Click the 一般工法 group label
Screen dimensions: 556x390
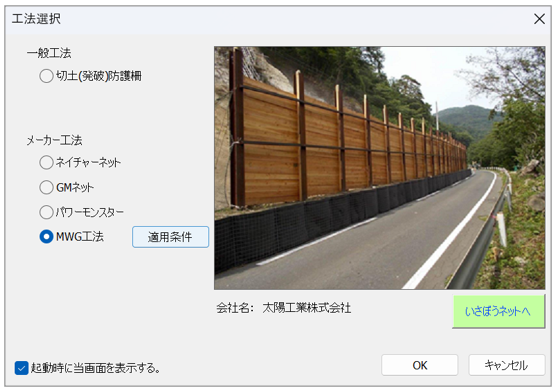click(49, 53)
